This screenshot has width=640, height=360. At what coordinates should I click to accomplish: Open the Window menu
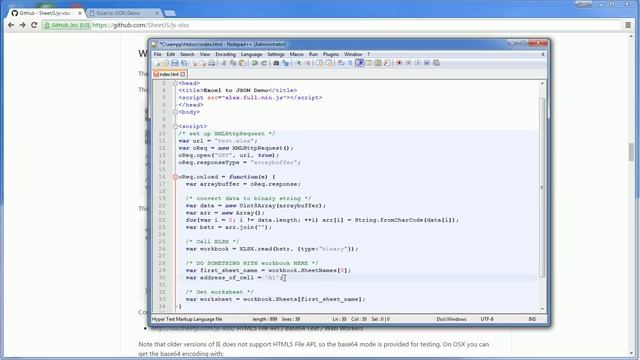[x=353, y=54]
